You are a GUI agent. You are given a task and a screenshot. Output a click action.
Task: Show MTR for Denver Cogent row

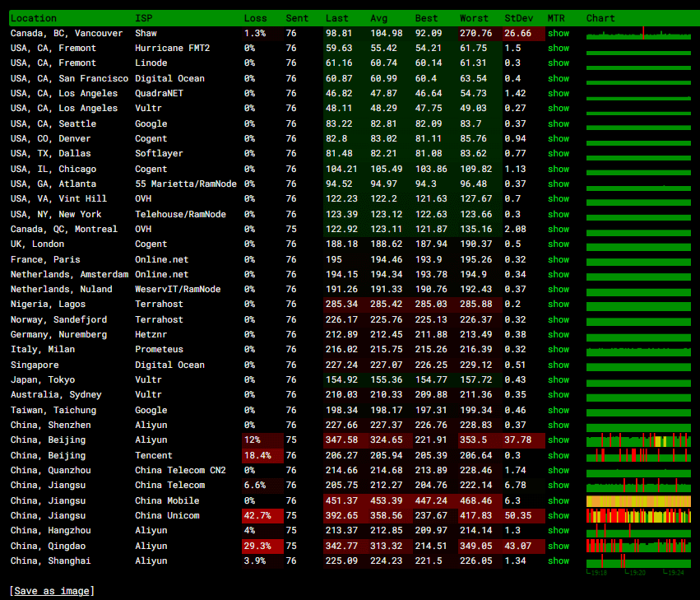(559, 138)
